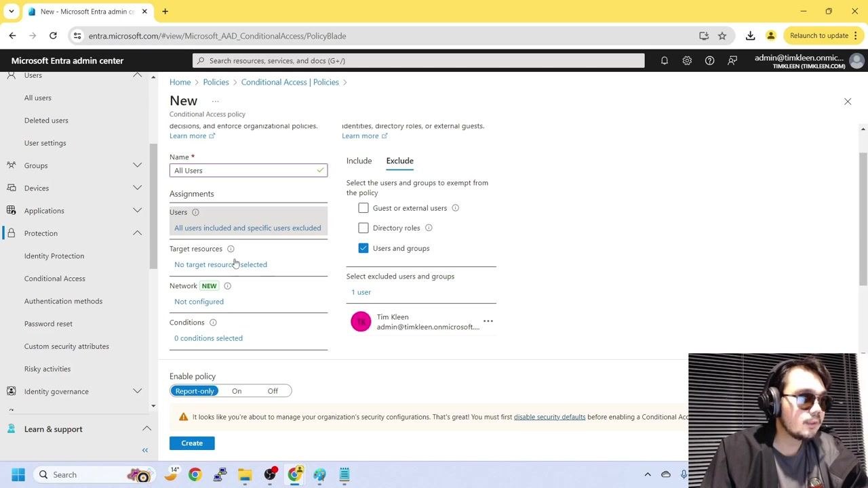Open the Chrome profile icon
This screenshot has width=868, height=488.
(x=770, y=35)
